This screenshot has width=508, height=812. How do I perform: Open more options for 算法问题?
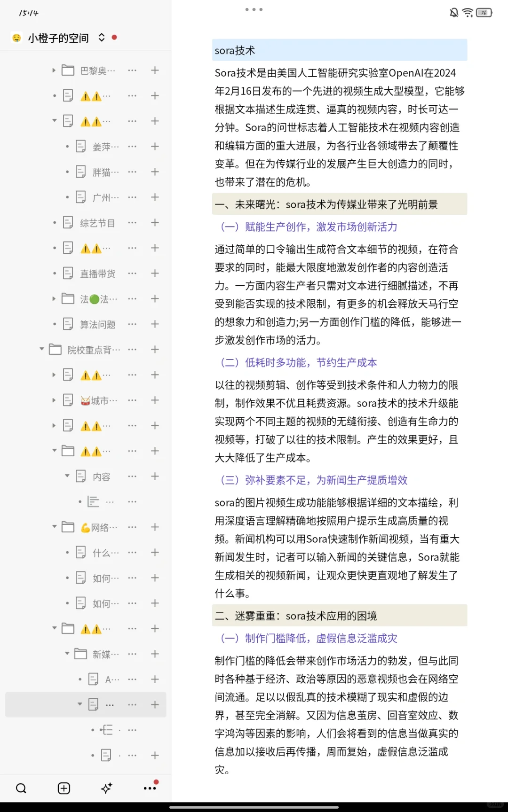132,324
